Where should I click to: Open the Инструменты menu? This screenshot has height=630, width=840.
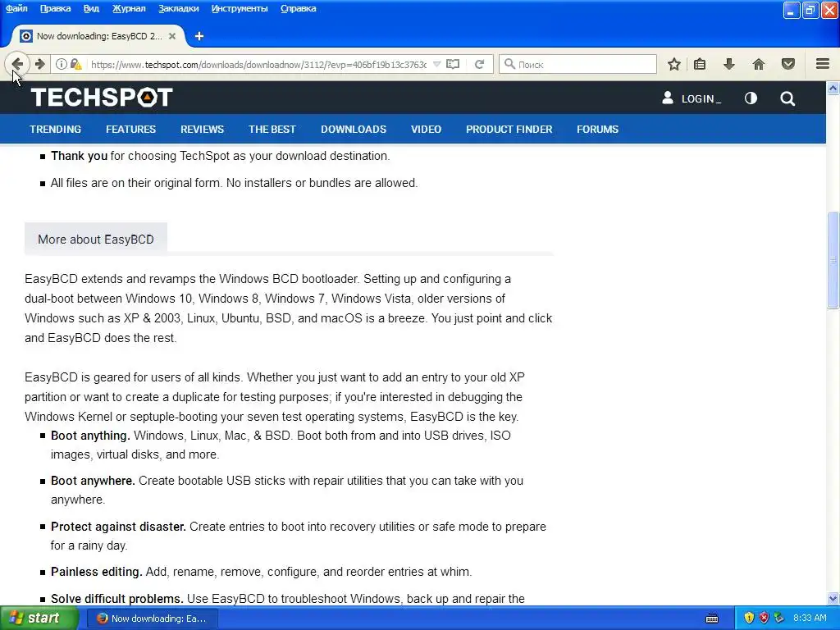tap(240, 8)
